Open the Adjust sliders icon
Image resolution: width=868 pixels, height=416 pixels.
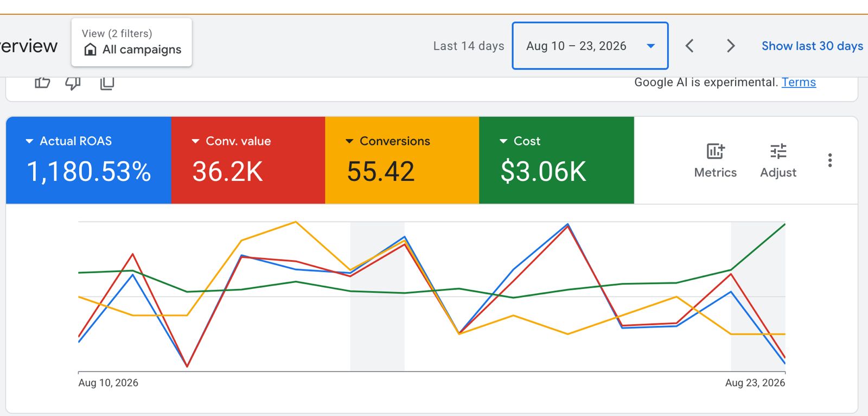click(x=778, y=151)
